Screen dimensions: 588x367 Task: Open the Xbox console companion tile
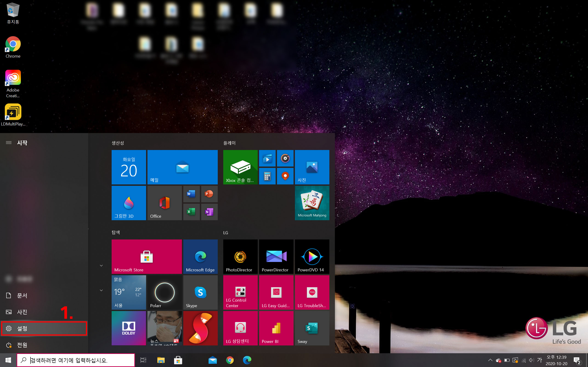pos(240,167)
